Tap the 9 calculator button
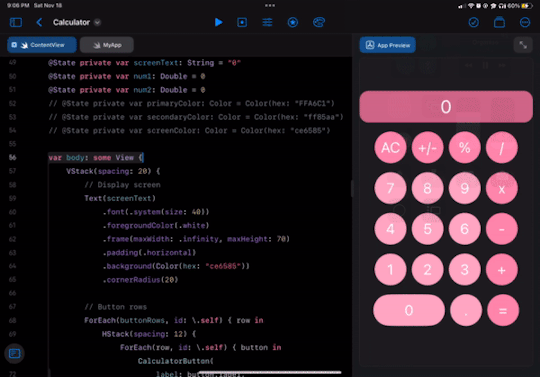Viewport: 540px width, 377px height. (x=465, y=188)
